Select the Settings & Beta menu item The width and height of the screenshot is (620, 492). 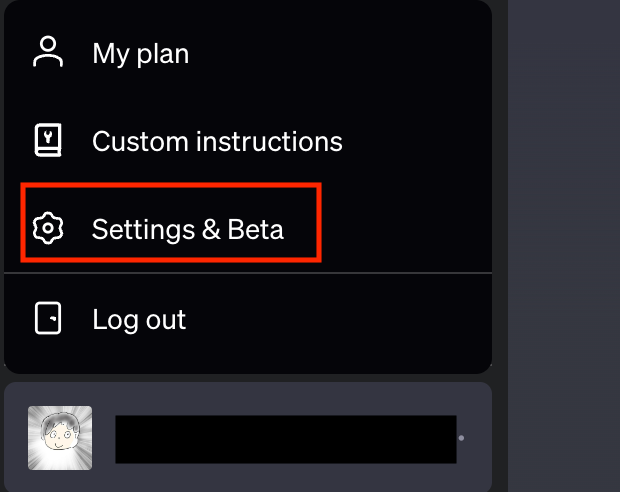coord(248,229)
